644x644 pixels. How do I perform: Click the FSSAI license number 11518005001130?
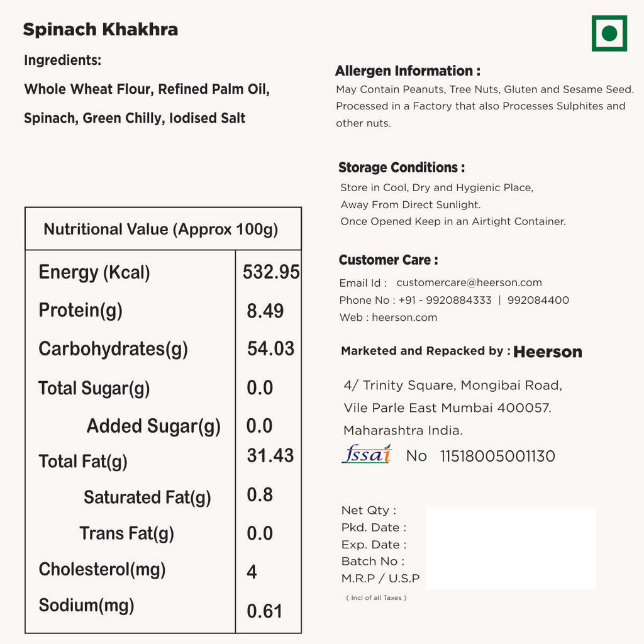coord(497,457)
